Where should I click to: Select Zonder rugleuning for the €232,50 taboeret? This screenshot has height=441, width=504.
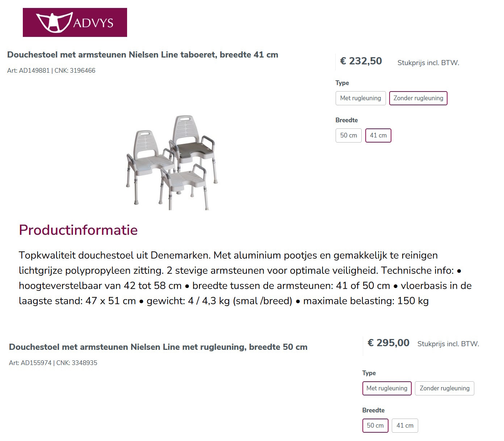pyautogui.click(x=418, y=98)
